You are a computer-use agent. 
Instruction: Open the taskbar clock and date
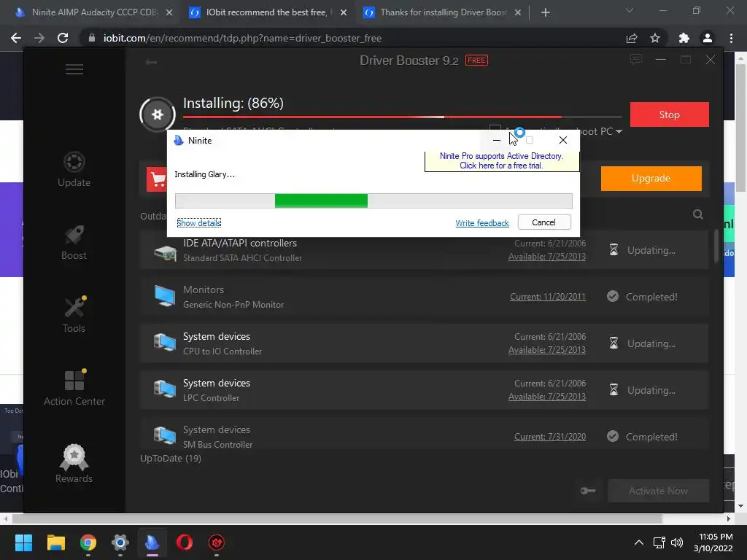point(713,542)
